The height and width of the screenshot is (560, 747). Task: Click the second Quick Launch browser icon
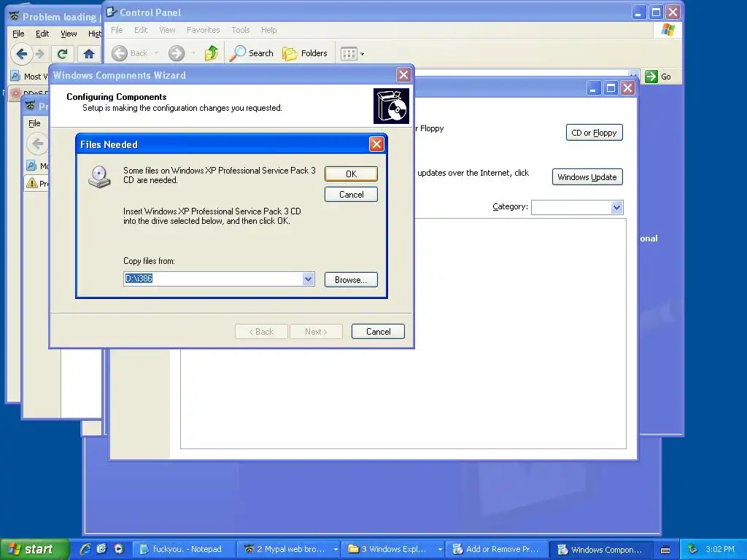coord(101,549)
